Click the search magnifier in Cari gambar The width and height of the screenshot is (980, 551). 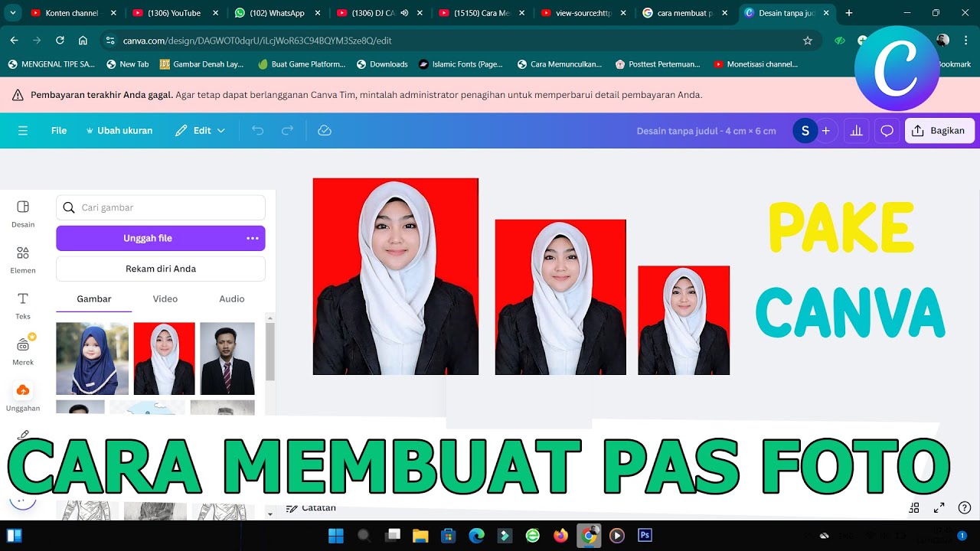pyautogui.click(x=69, y=207)
